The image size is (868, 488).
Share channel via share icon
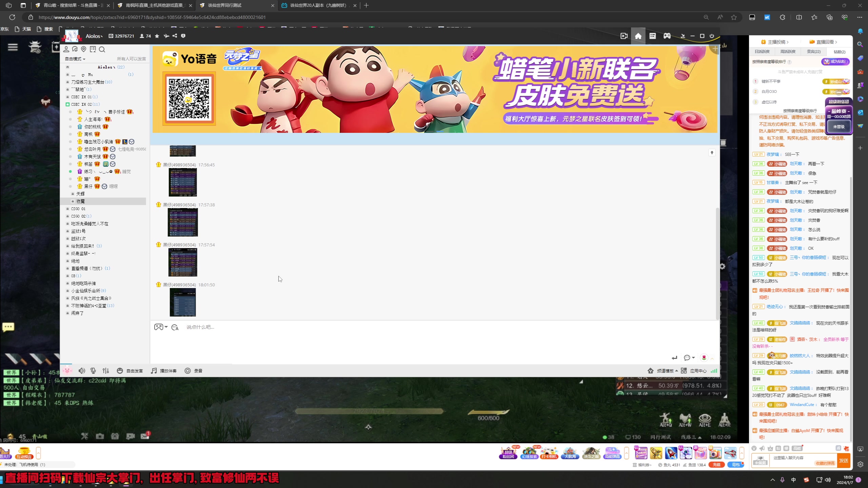click(x=175, y=36)
